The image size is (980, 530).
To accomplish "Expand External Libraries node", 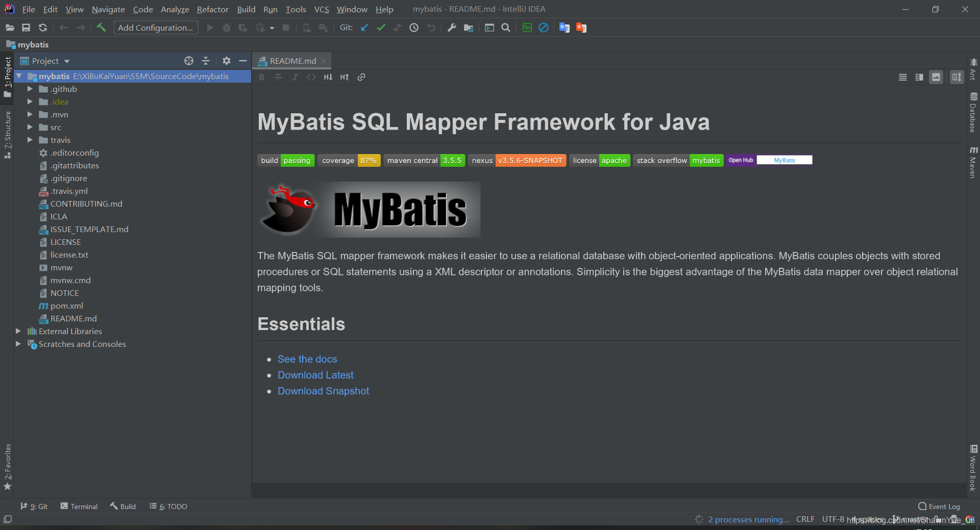I will pos(18,331).
